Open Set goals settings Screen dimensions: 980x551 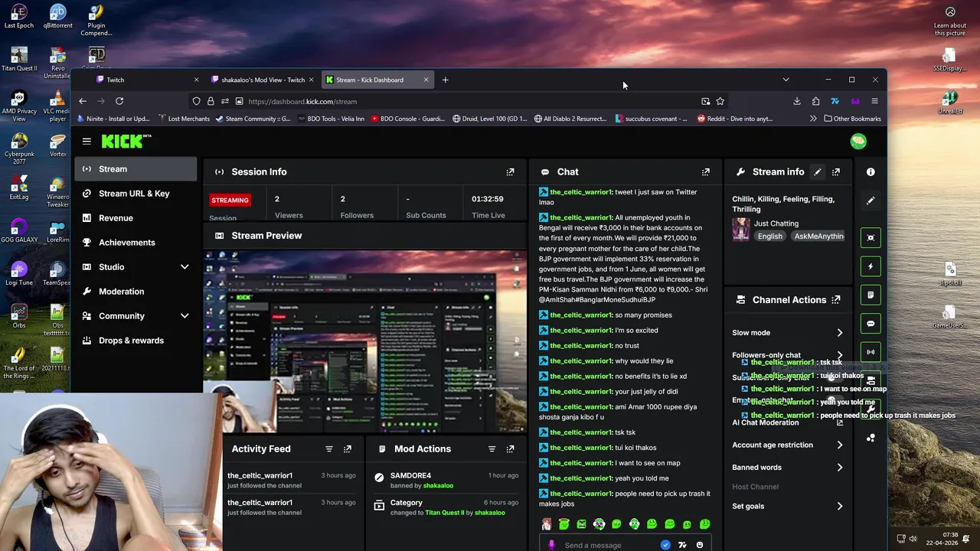(x=840, y=507)
